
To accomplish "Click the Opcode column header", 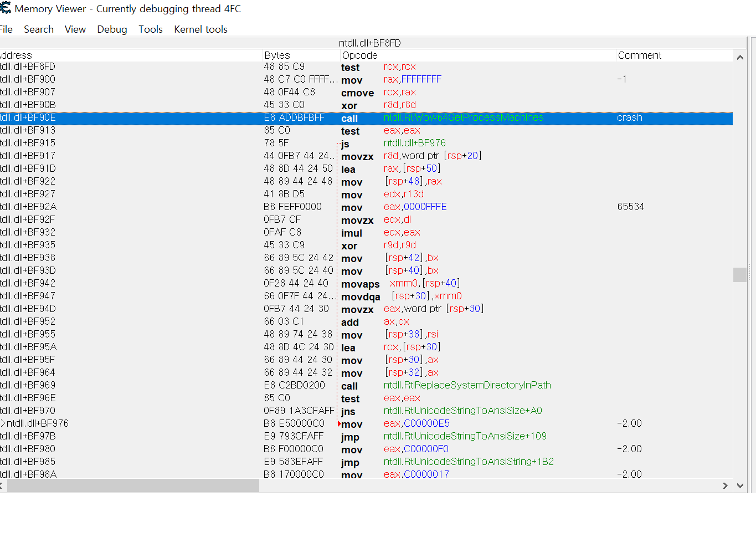I will 360,55.
